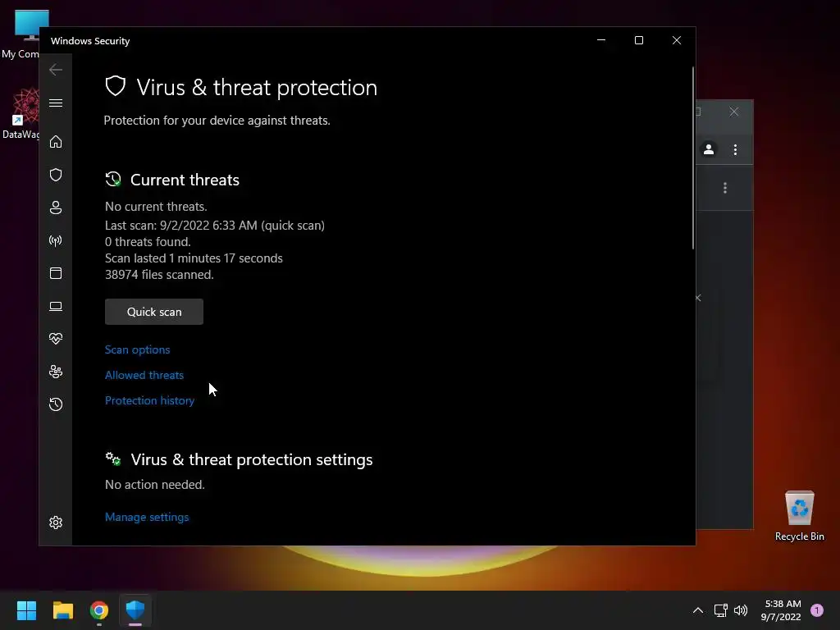Maximize the Windows Security window
This screenshot has height=630, width=840.
638,40
